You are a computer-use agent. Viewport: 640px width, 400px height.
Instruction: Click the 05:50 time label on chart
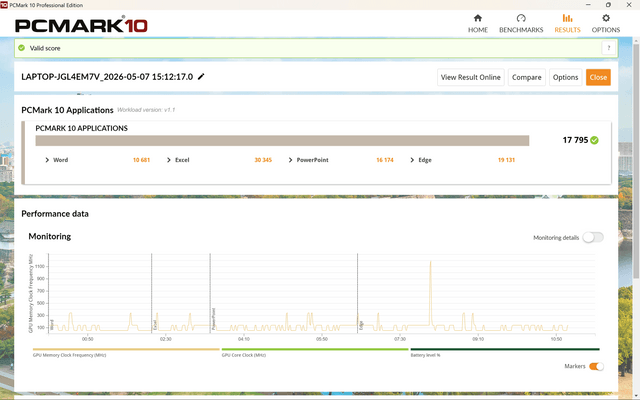click(322, 339)
